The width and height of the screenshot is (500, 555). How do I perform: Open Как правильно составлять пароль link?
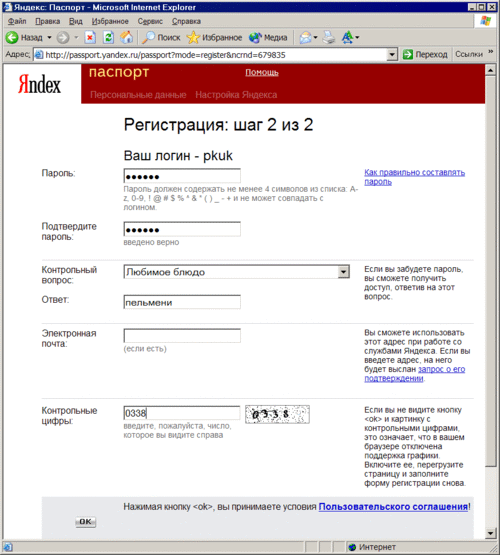click(x=414, y=177)
